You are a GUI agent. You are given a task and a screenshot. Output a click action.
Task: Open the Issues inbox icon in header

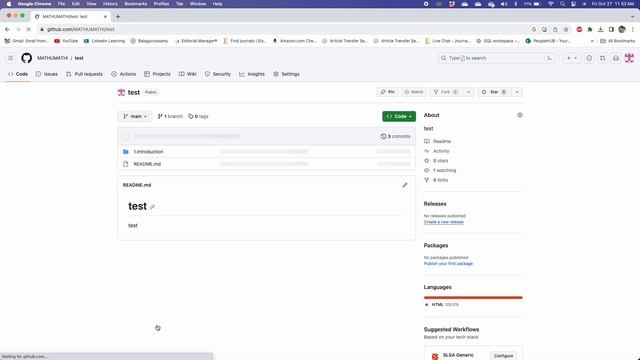(x=589, y=58)
